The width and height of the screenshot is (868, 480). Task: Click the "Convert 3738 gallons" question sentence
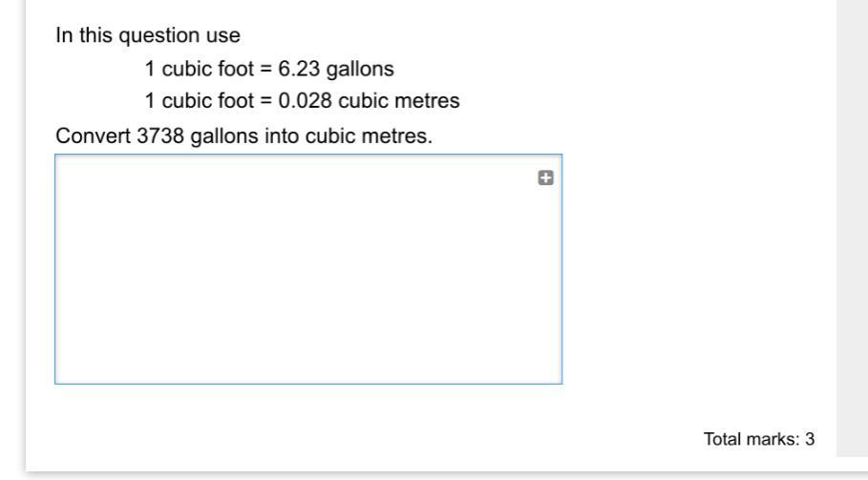tap(243, 136)
